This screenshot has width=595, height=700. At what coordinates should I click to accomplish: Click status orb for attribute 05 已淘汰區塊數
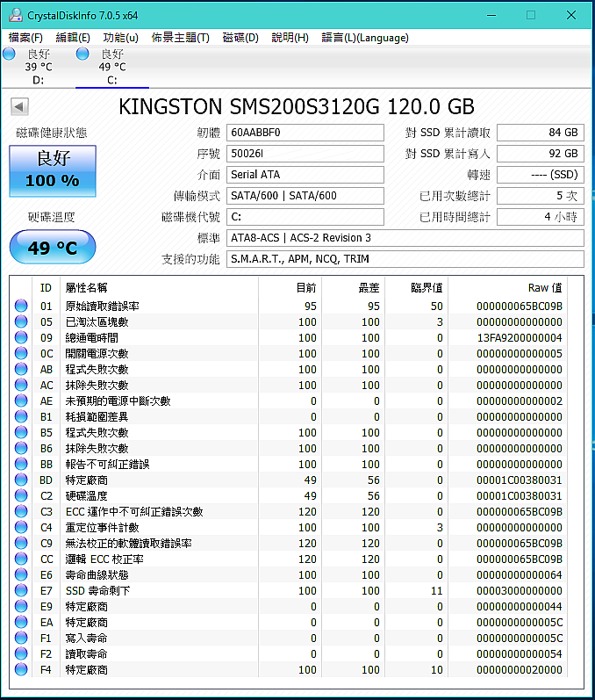(21, 321)
